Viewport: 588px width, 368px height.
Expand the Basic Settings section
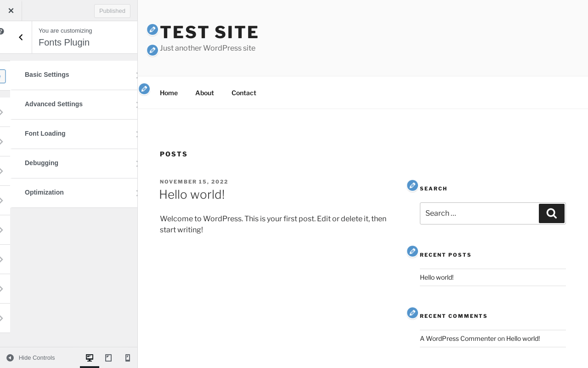[73, 75]
